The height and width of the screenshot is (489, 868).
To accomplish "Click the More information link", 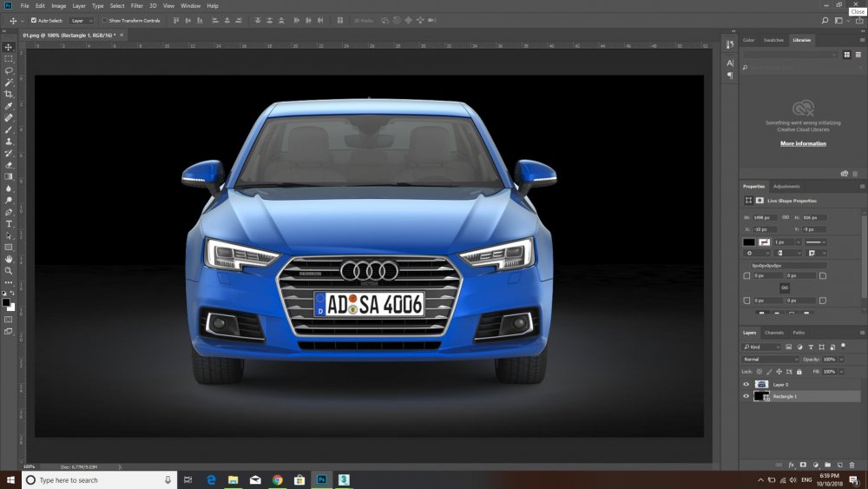I will tap(803, 143).
